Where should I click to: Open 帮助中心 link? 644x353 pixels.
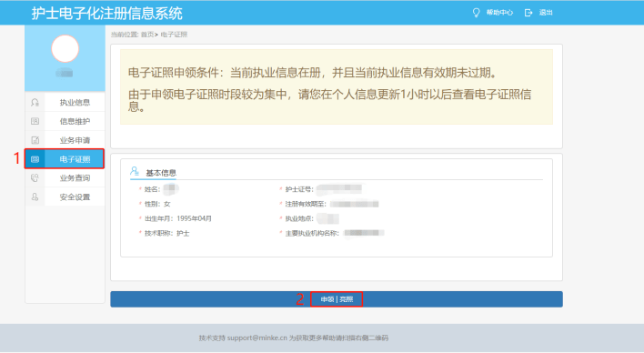pyautogui.click(x=499, y=13)
